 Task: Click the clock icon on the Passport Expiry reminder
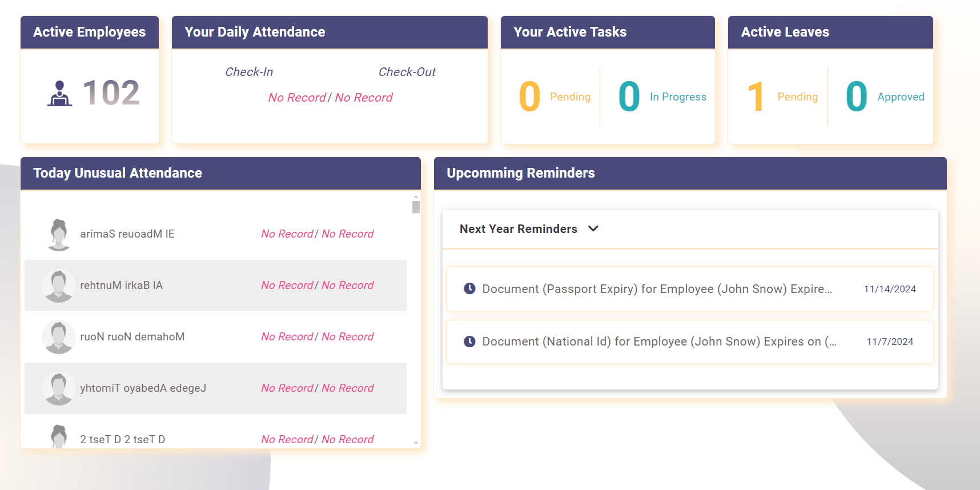click(x=469, y=289)
